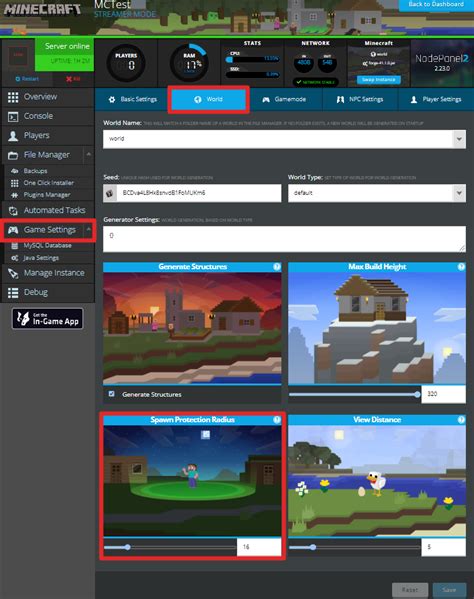This screenshot has width=474, height=599.
Task: Click the Spawn Protection Radius value field
Action: coord(259,547)
